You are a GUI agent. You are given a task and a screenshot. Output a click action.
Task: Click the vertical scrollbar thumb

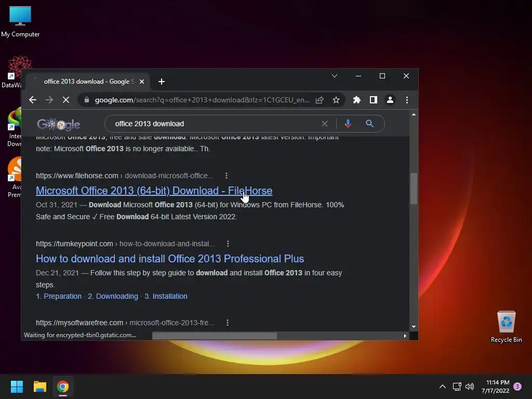414,189
